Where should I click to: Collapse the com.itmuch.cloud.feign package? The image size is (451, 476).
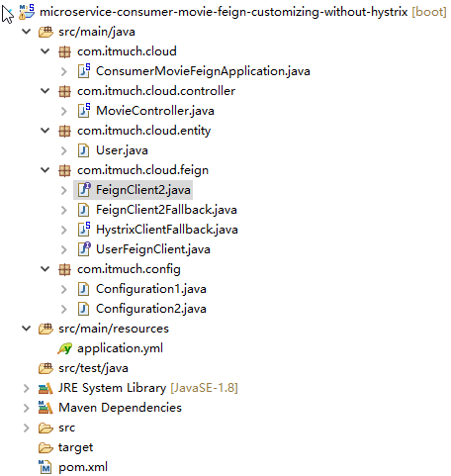pos(45,170)
